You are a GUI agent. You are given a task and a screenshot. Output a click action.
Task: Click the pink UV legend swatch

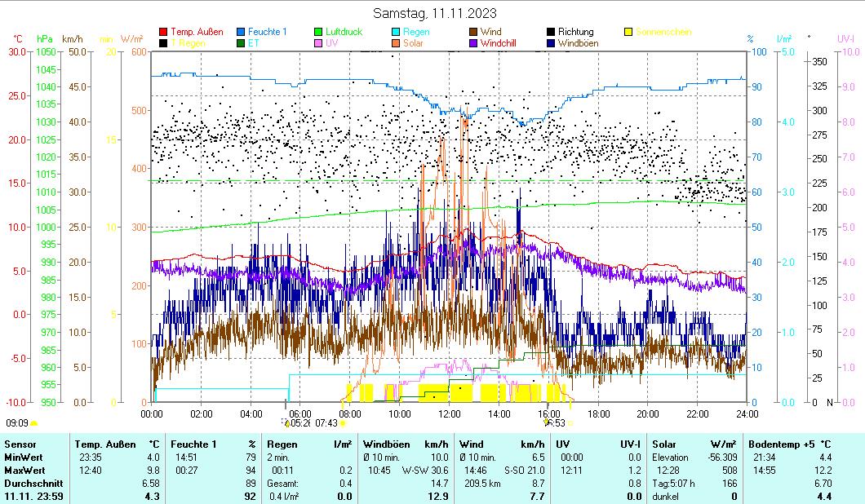(x=318, y=43)
